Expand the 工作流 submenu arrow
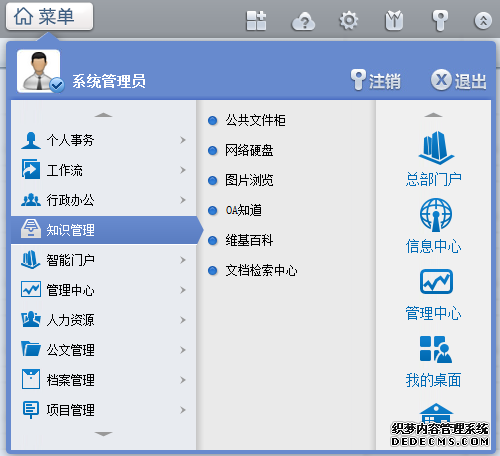500x456 pixels. click(183, 170)
